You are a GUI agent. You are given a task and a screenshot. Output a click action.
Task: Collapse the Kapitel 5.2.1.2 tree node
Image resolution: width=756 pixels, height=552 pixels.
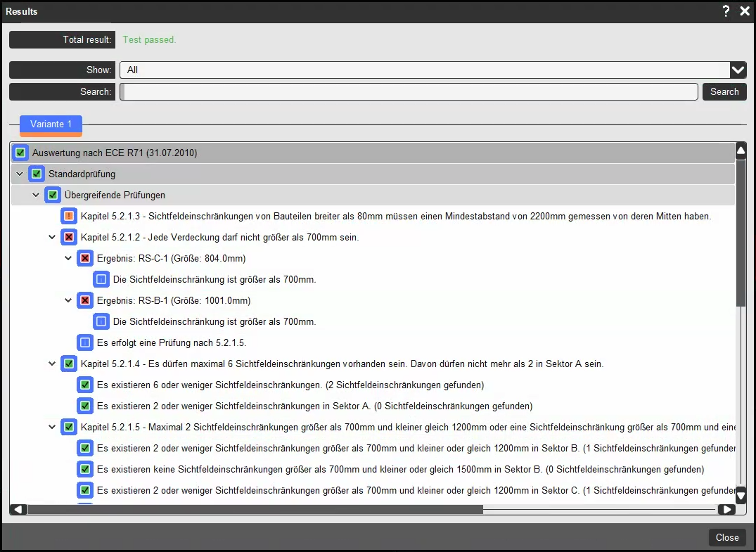pos(52,237)
